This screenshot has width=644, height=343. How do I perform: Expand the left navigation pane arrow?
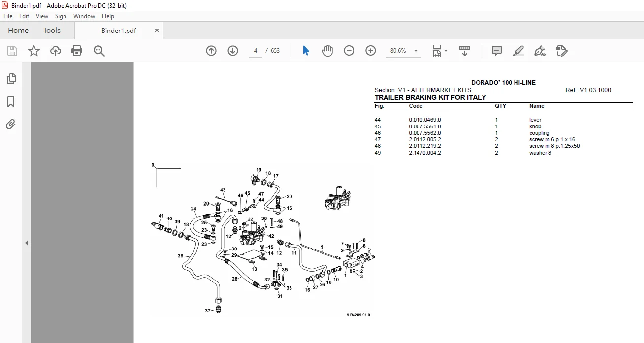(27, 243)
